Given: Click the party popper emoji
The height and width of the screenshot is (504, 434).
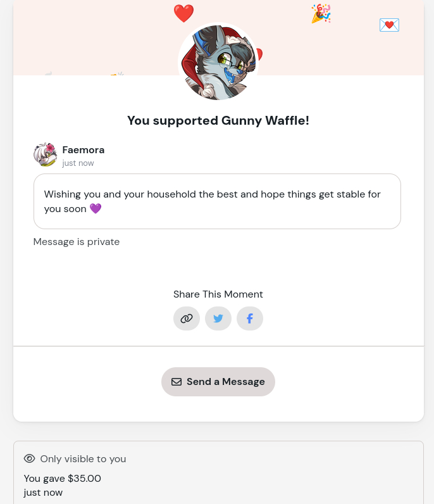Looking at the screenshot, I should [321, 13].
